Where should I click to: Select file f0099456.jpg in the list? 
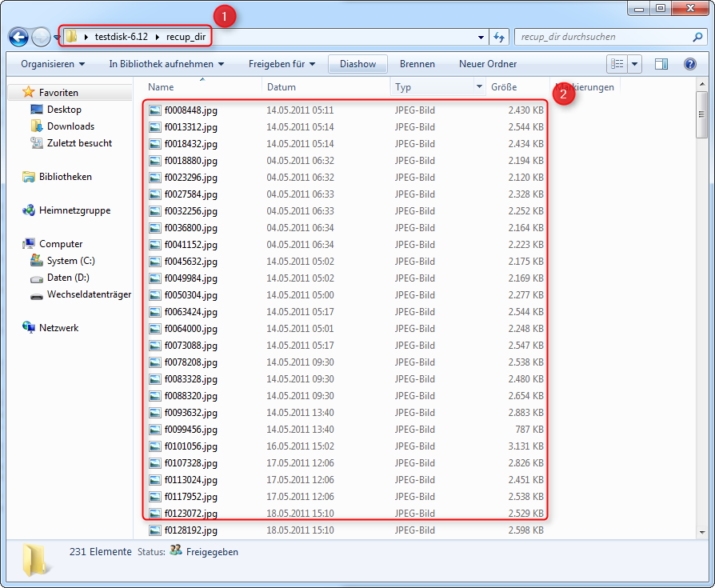point(190,430)
